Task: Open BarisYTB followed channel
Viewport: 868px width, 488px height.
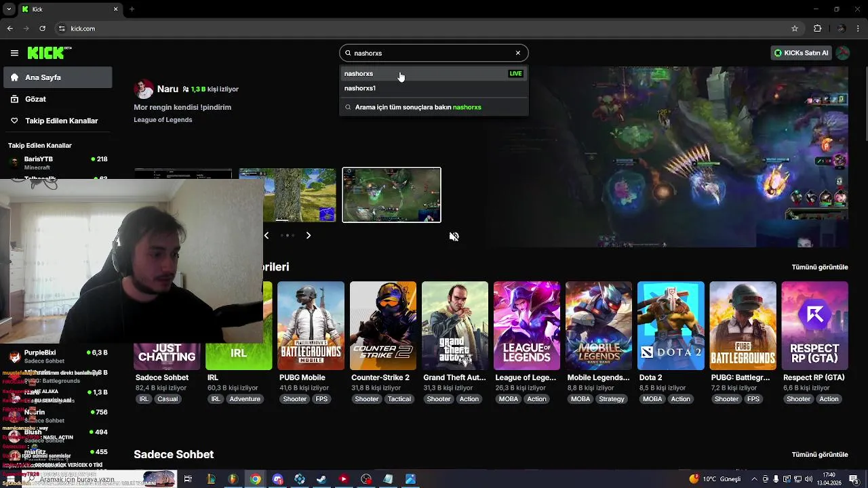Action: [58, 163]
